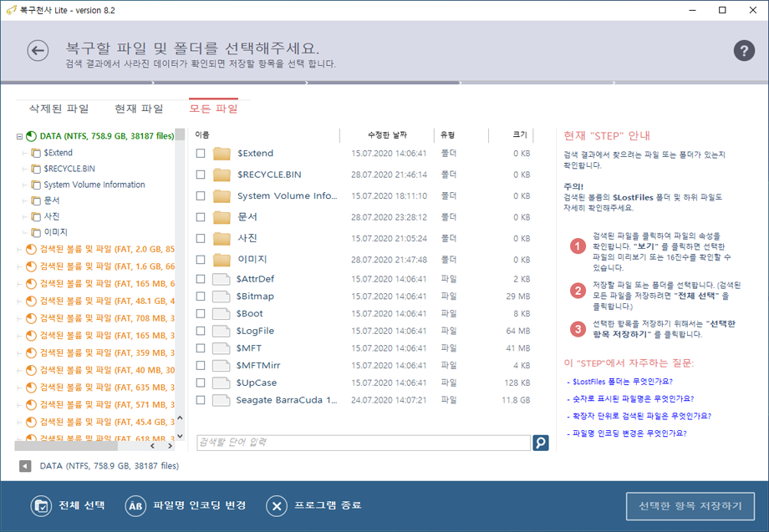Tick the 문서 folder checkbox
Screen dimensions: 769x532
pos(200,217)
